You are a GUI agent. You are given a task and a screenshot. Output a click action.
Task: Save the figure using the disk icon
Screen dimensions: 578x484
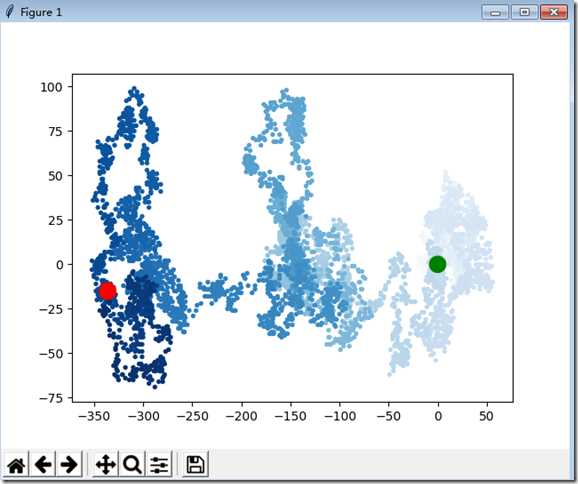195,465
